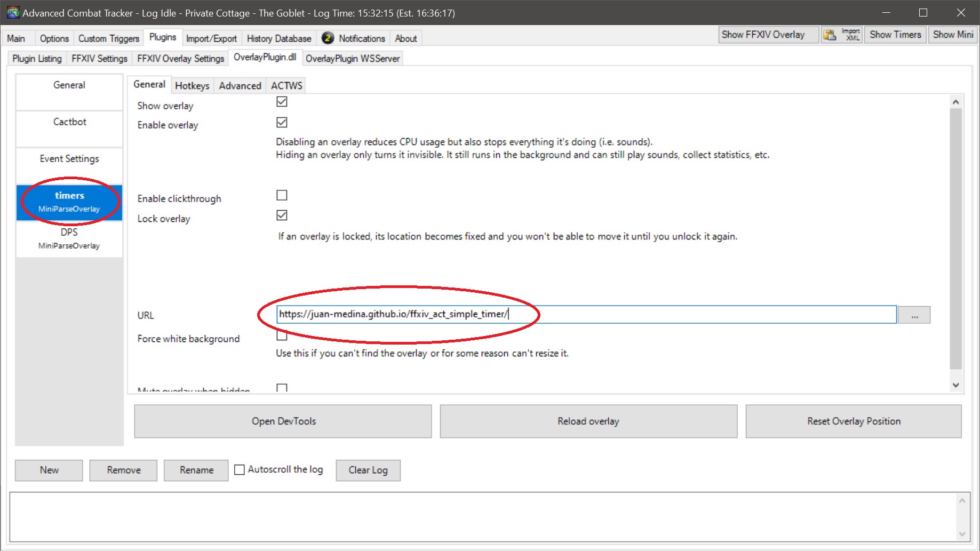
Task: Open FFXIV Overlay Settings tab
Action: pyautogui.click(x=180, y=59)
